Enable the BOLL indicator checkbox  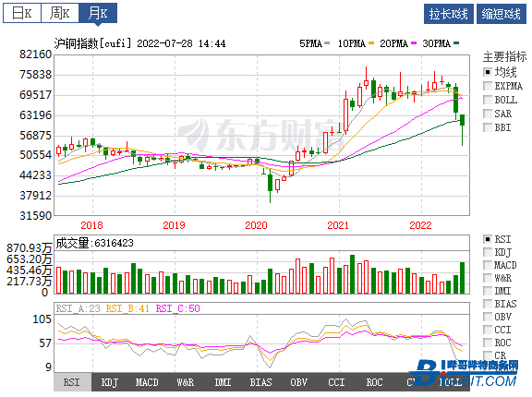[488, 100]
